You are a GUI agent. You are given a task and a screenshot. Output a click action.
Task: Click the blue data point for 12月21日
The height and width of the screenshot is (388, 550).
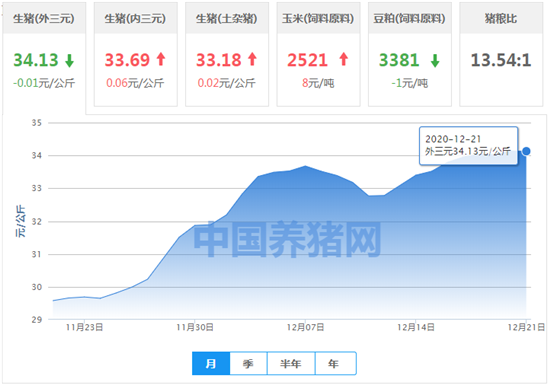526,151
